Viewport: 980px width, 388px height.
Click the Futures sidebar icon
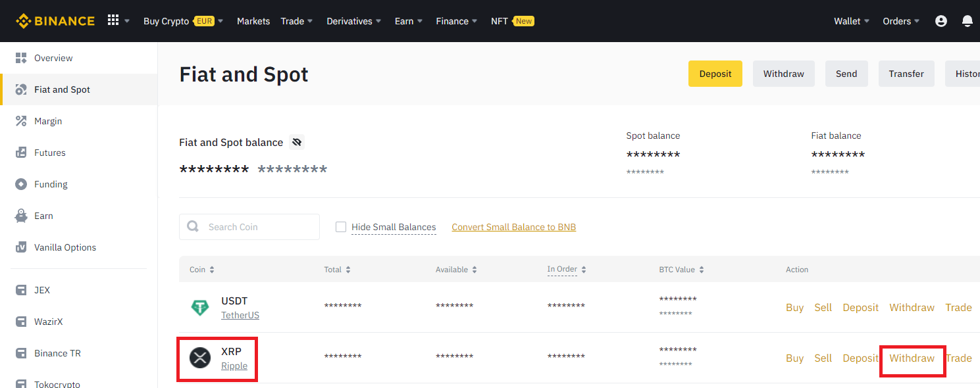coord(21,153)
